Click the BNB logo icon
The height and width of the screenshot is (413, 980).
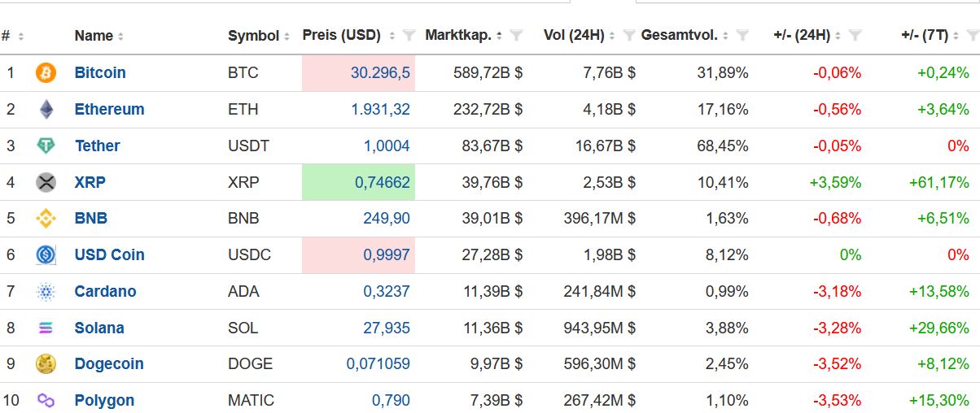tap(46, 219)
